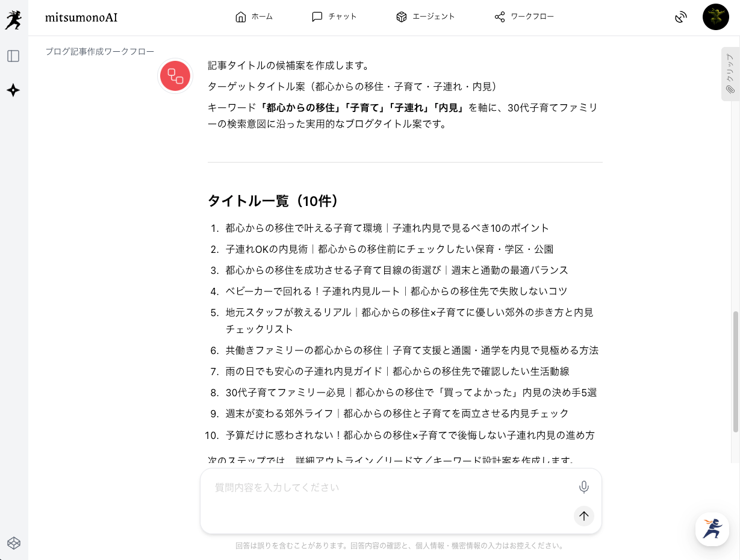Click the chat bubble icon in navbar
Screen dimensions: 740x560
pos(317,17)
